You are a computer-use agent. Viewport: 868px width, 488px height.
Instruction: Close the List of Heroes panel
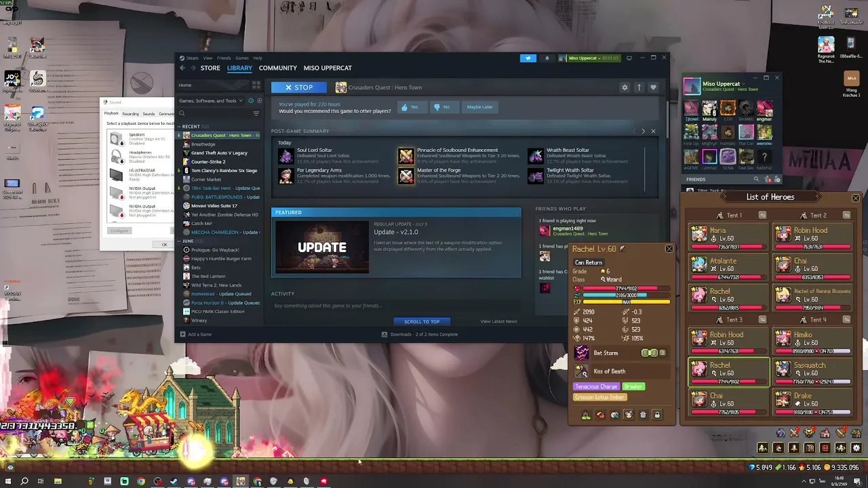[x=855, y=198]
